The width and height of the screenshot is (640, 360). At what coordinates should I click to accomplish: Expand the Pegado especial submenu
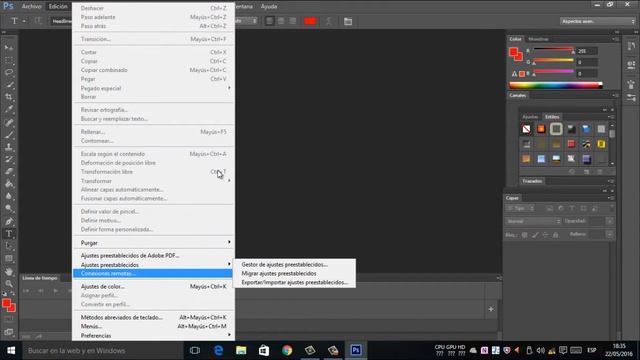coord(153,88)
